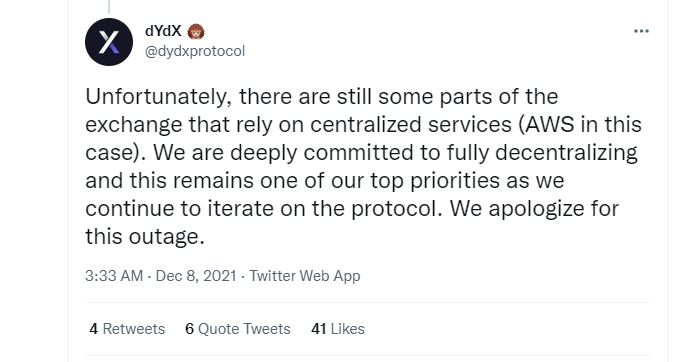Click the number 41 before Likes
Viewport: 694px width, 362px height.
tap(319, 329)
